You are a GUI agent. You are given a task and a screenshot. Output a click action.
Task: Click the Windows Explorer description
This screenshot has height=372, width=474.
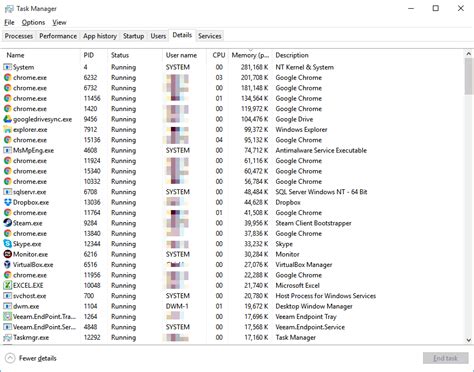coord(301,129)
